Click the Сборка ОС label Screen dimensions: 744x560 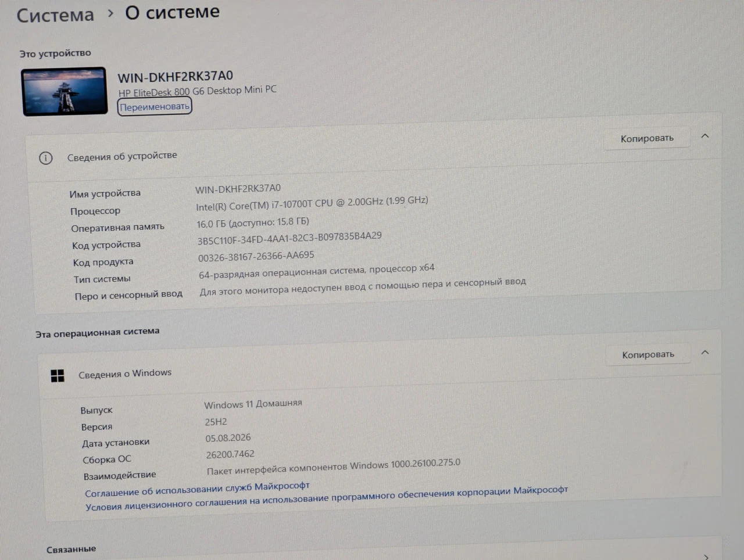point(107,460)
